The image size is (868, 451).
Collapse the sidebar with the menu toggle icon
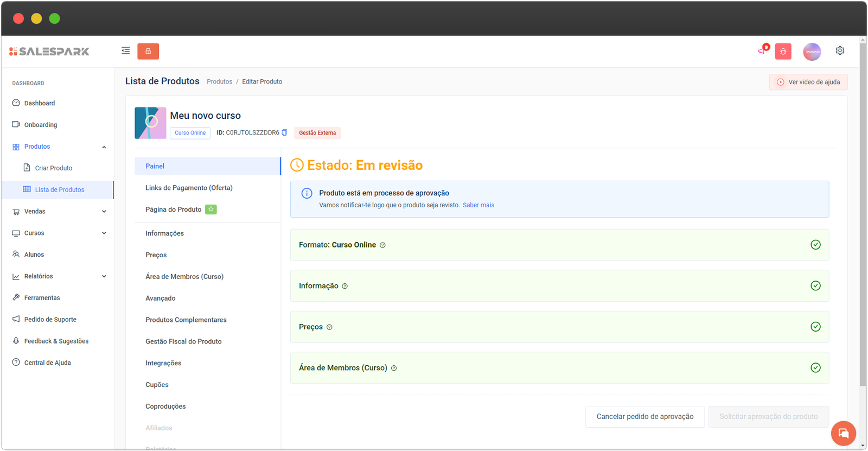click(125, 51)
